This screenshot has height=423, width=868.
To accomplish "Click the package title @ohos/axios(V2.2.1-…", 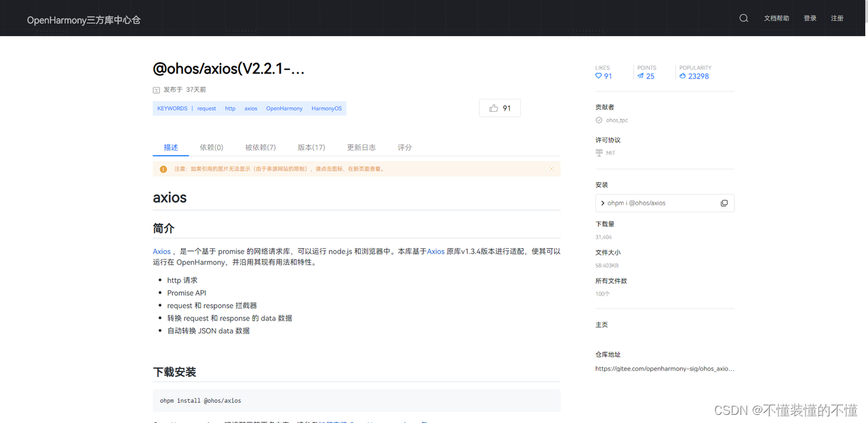I will click(229, 68).
